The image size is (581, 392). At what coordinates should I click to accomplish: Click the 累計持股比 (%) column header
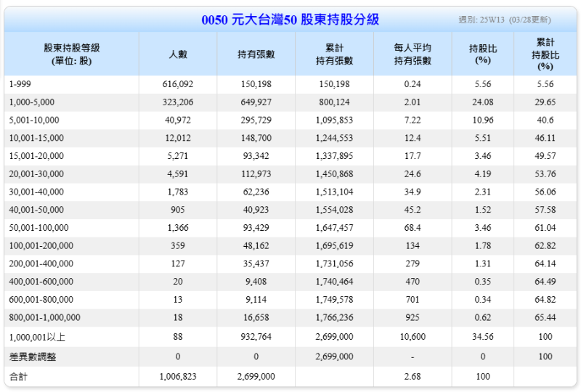click(x=545, y=54)
